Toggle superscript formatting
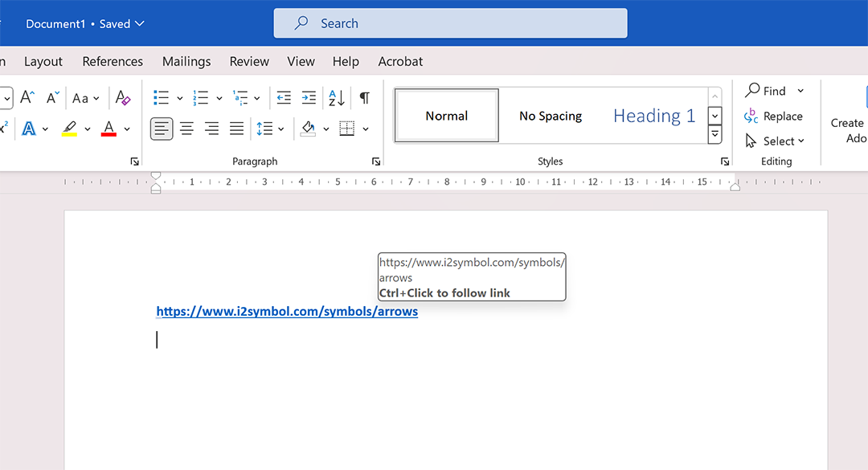868x470 pixels. [5, 129]
